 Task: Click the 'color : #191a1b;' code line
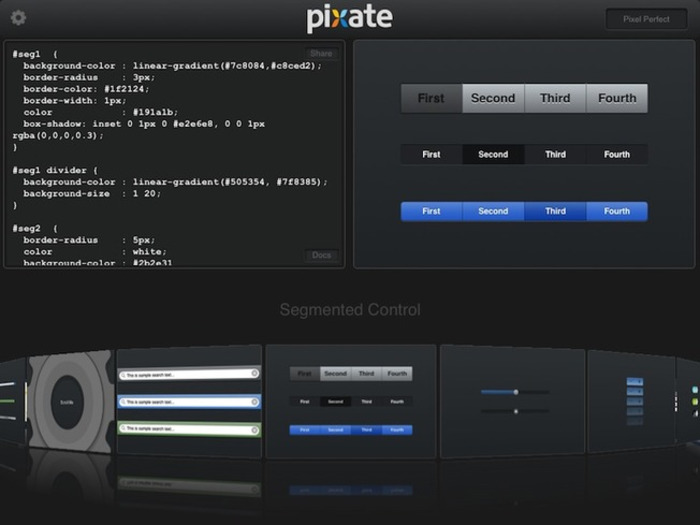100,112
